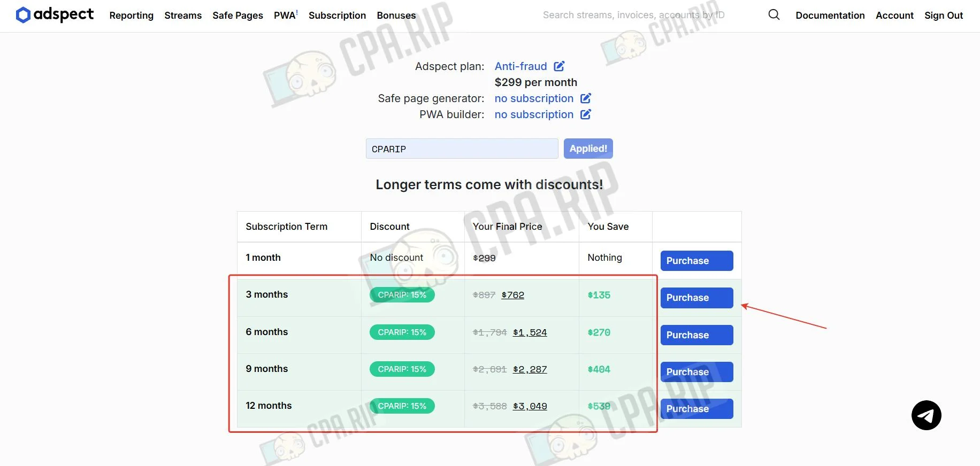
Task: Click the Anti-fraud plan link
Action: coord(521,66)
